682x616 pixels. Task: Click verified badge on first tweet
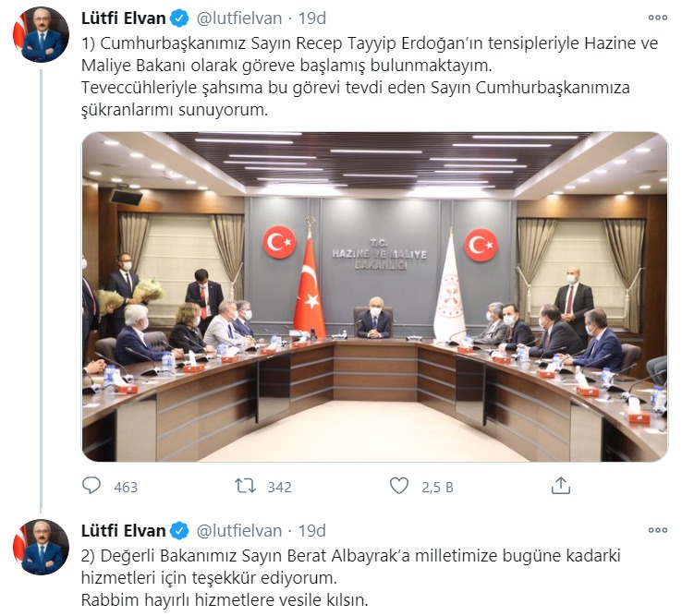pos(179,18)
